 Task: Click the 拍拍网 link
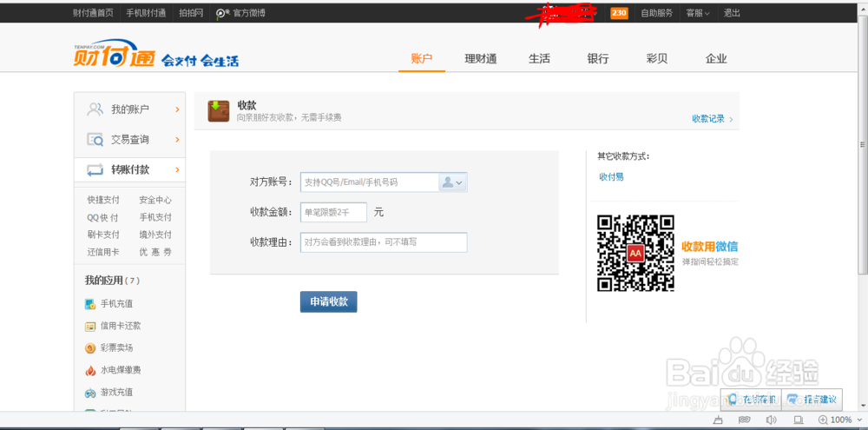pos(190,13)
